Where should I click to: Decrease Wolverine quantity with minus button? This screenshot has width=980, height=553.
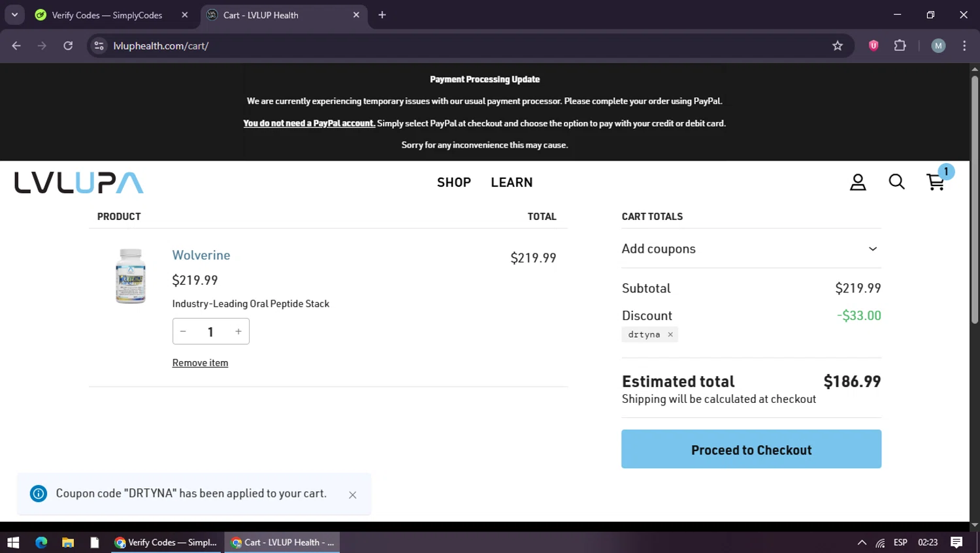183,332
